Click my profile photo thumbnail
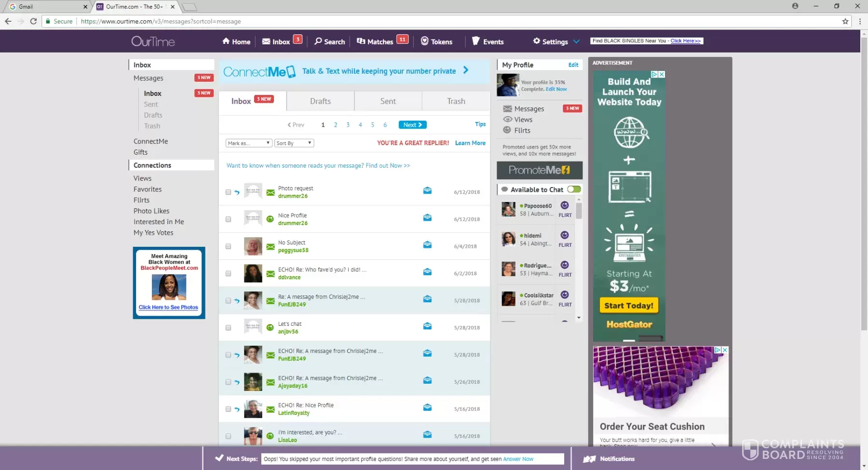868x470 pixels. click(508, 85)
